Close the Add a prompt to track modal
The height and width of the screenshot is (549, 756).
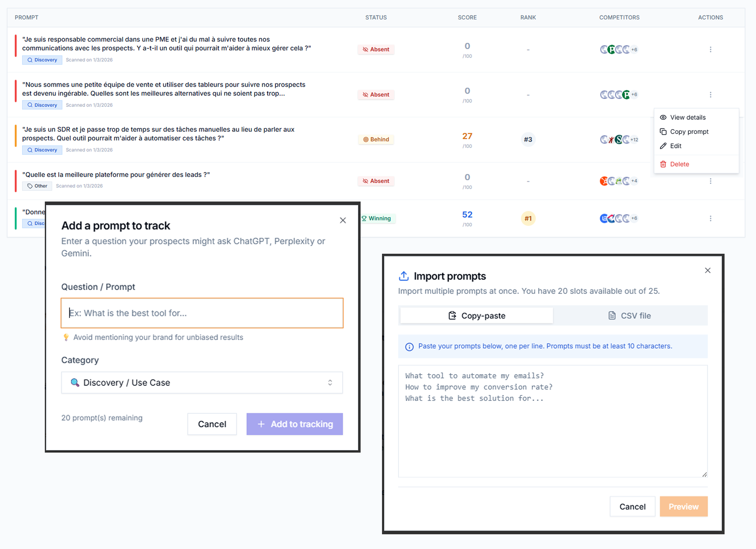tap(343, 220)
